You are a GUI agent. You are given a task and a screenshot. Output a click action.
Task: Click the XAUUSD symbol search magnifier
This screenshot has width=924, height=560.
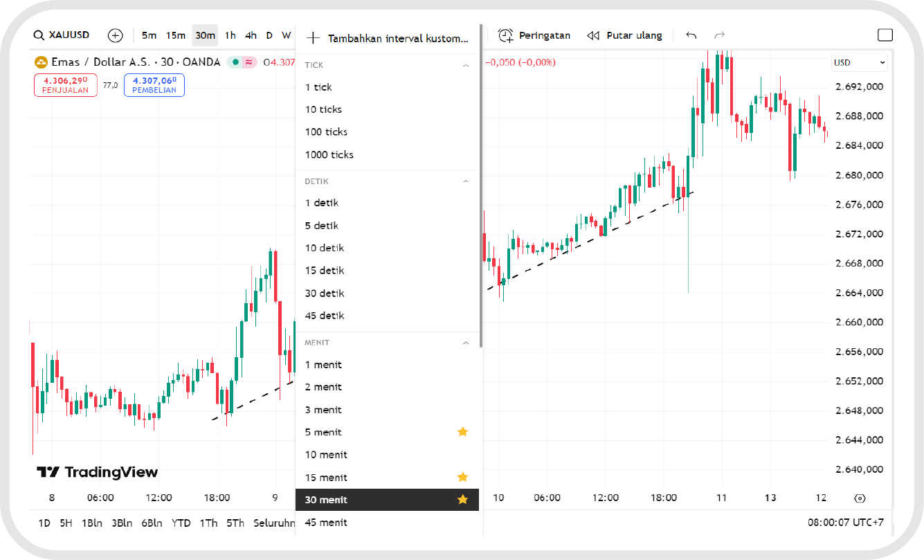(x=39, y=35)
